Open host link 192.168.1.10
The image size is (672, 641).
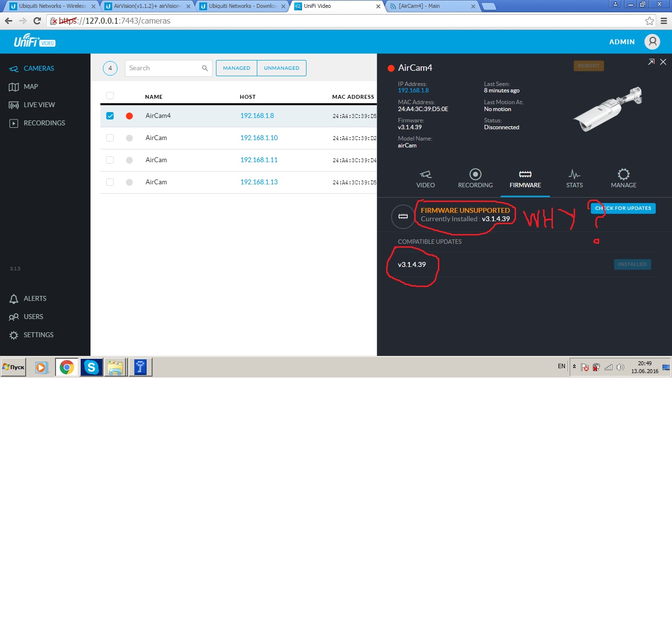(259, 138)
